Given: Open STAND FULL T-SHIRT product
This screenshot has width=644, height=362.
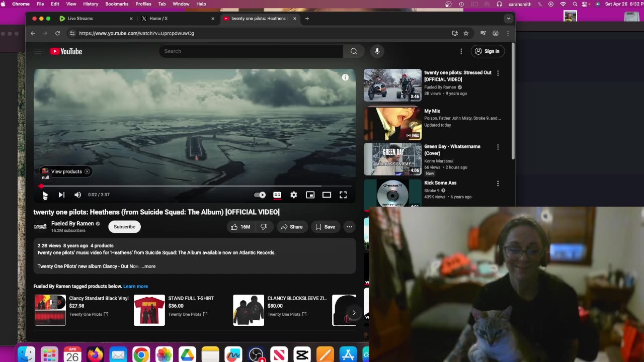Looking at the screenshot, I should tap(181, 310).
